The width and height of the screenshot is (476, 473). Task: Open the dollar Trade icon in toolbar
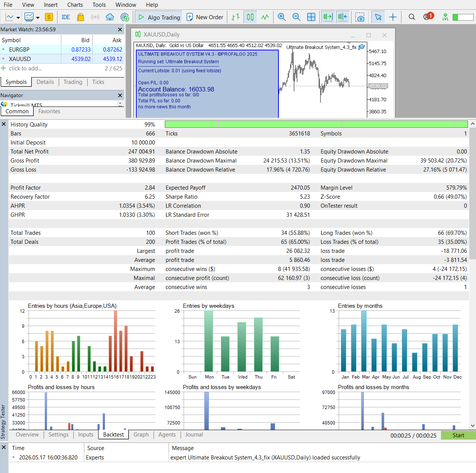tap(49, 17)
